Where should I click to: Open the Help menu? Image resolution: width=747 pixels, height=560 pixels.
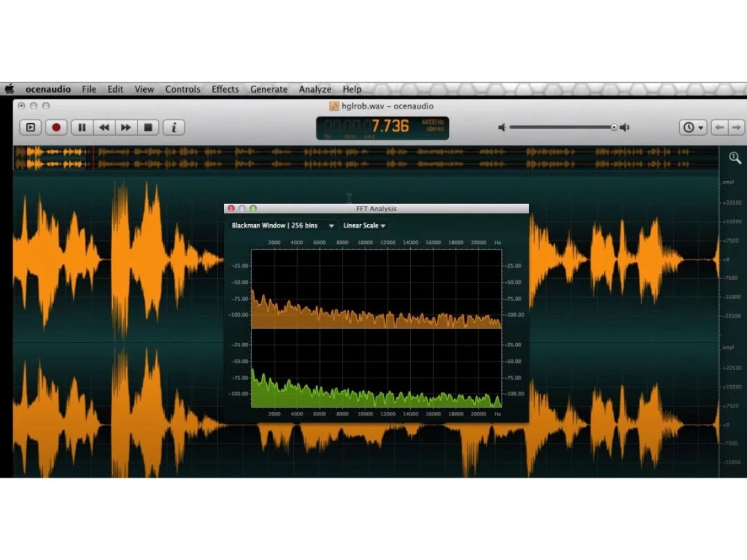[x=352, y=89]
